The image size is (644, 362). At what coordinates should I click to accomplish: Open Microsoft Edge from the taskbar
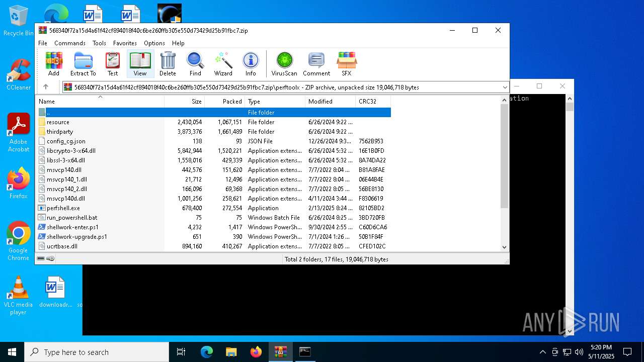coord(207,352)
